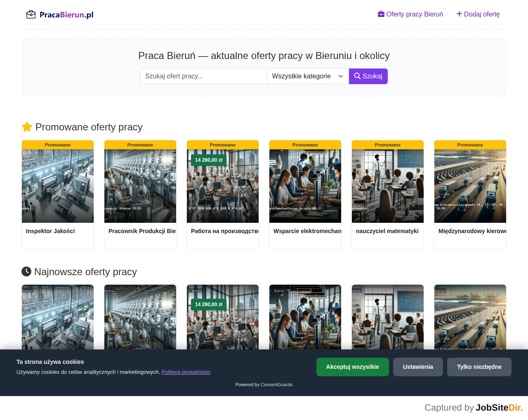528x420 pixels.
Task: Click the Międzynarodowy kierowca title
Action: [472, 231]
